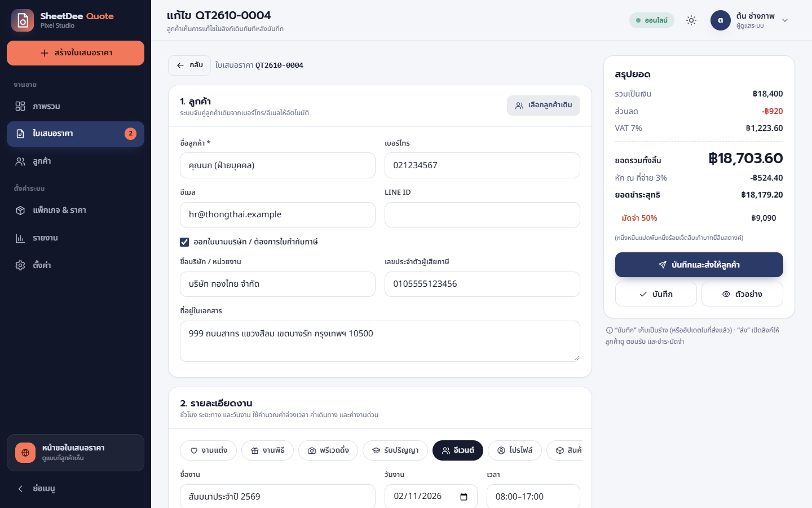Image resolution: width=812 pixels, height=508 pixels.
Task: Click the บันทึก save button
Action: click(x=656, y=294)
